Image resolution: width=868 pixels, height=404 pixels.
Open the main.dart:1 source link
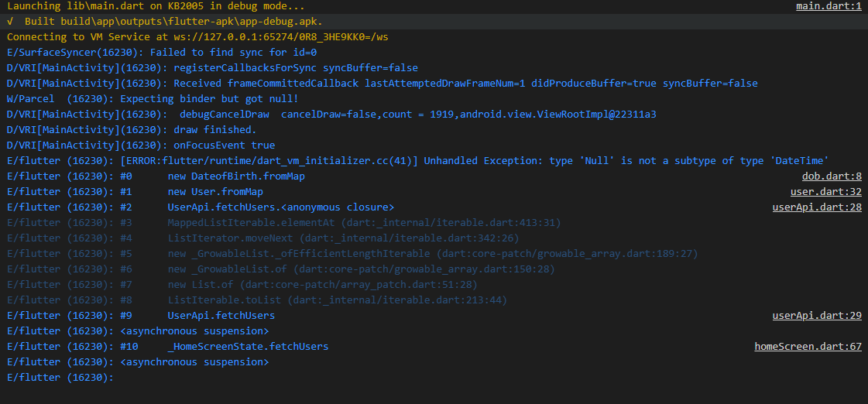point(829,7)
